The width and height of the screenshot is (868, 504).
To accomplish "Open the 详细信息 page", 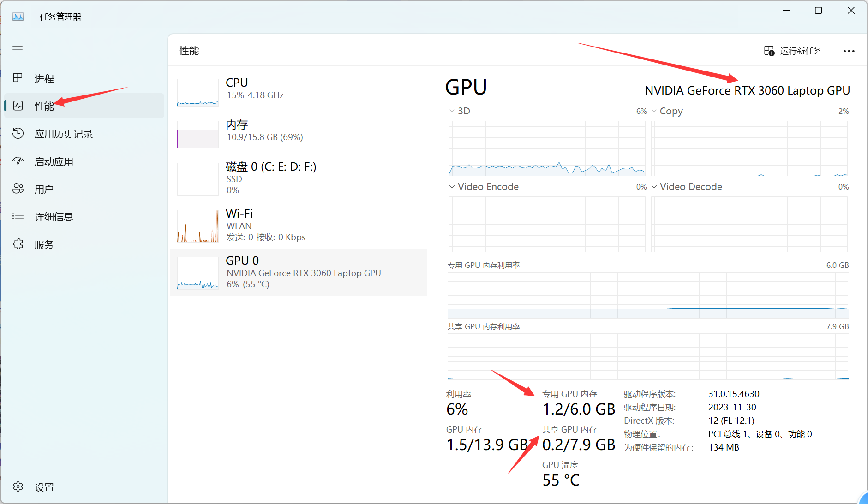I will pos(84,217).
